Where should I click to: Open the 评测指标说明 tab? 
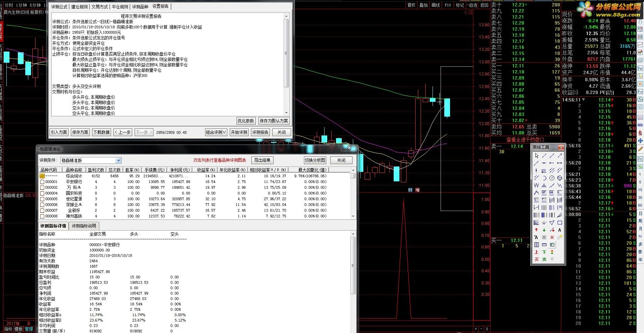point(84,226)
